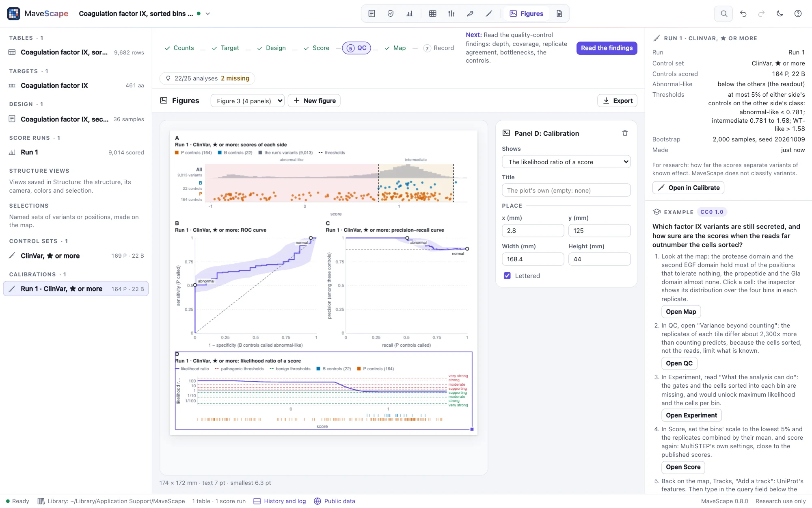Go to the Counts step

179,48
